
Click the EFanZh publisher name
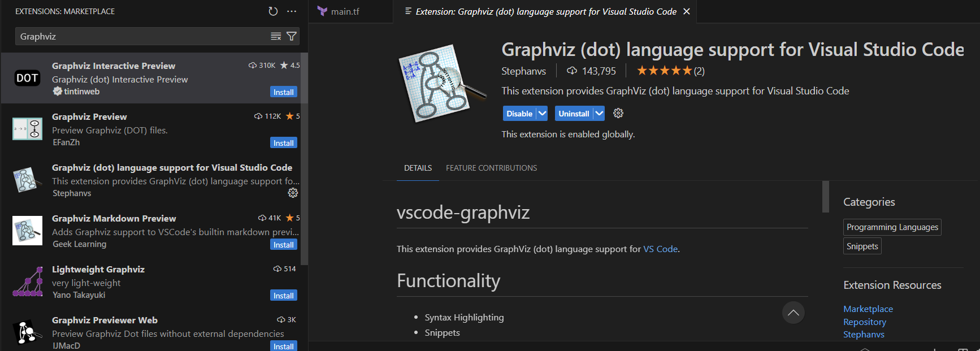click(x=66, y=142)
